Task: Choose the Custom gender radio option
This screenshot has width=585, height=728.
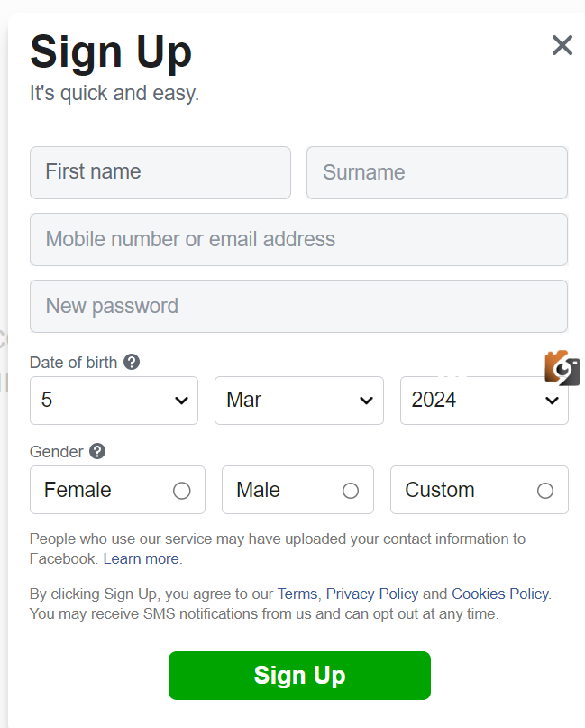Action: 544,491
